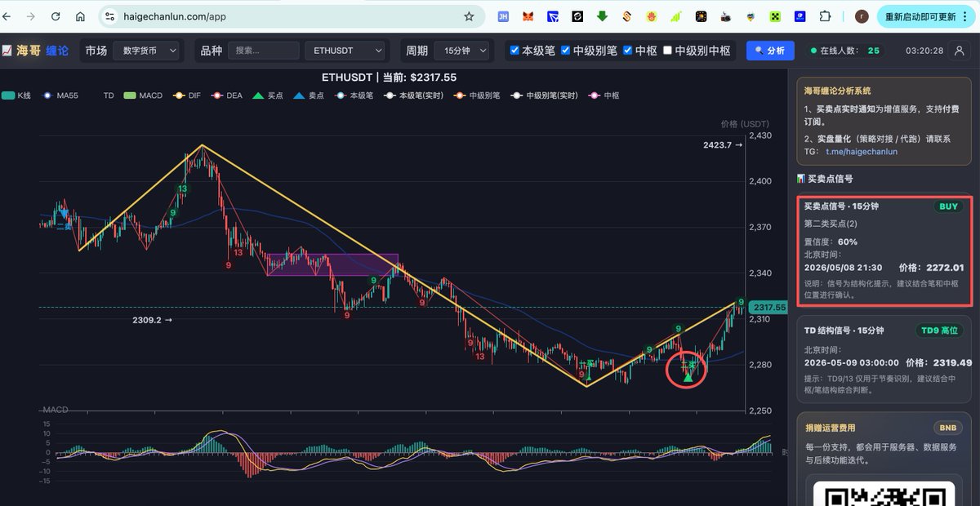
Task: Uncheck the 中枢 checkbox in toolbar
Action: click(x=627, y=51)
